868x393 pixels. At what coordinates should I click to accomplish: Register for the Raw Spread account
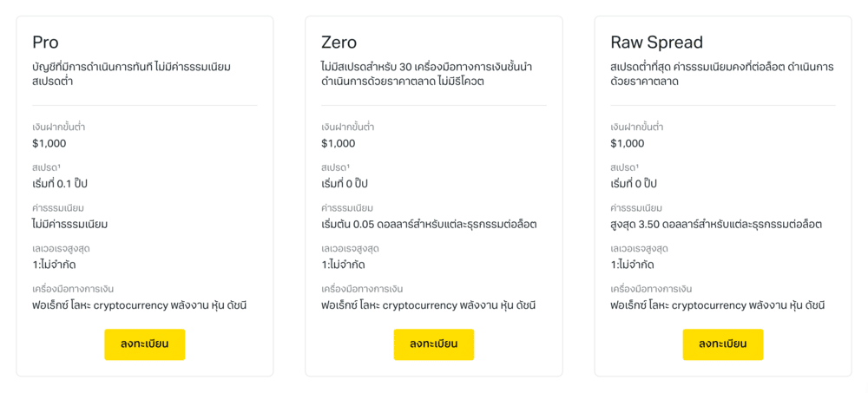(x=722, y=344)
